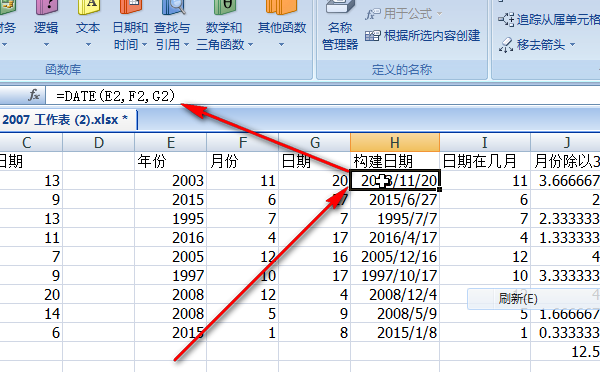600x372 pixels.
Task: Open the 其他函数 more functions icon
Action: point(282,24)
